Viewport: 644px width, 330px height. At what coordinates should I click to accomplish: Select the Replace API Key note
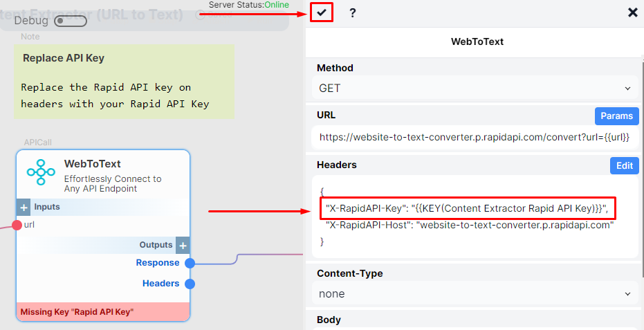pos(124,82)
